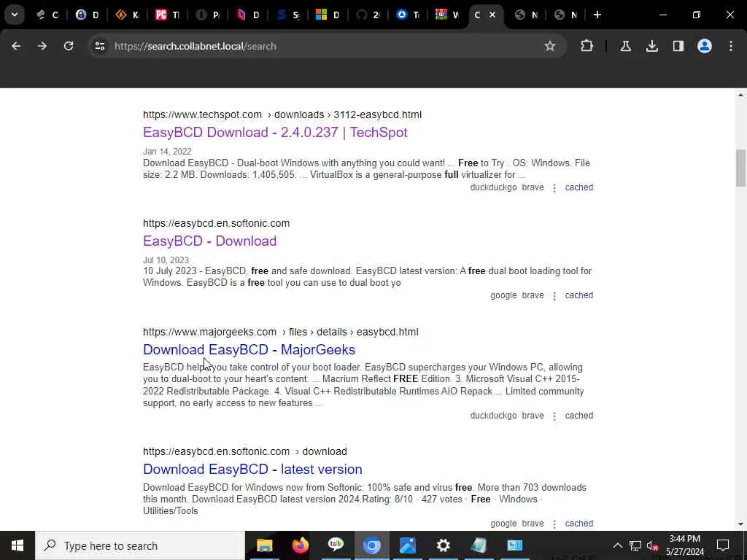Open the notification center icon

[x=723, y=545]
